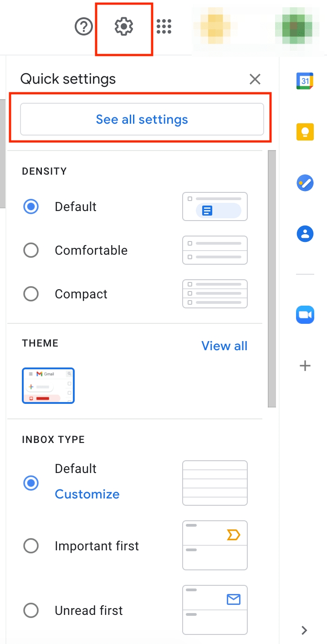The width and height of the screenshot is (327, 644).
Task: Choose Unread first inbox type
Action: click(x=31, y=610)
